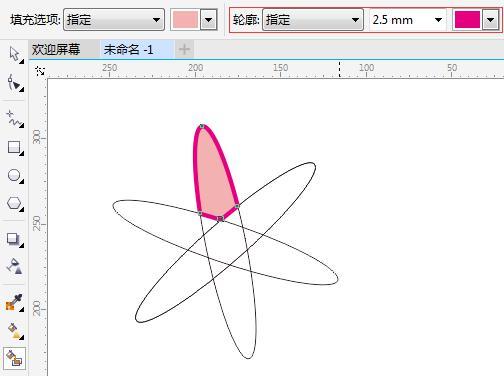Image resolution: width=504 pixels, height=376 pixels.
Task: Open the outline color picker arrow
Action: pos(490,20)
